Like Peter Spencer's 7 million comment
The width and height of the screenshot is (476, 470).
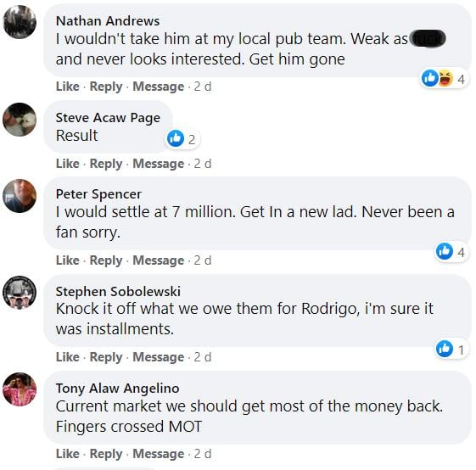pyautogui.click(x=67, y=260)
